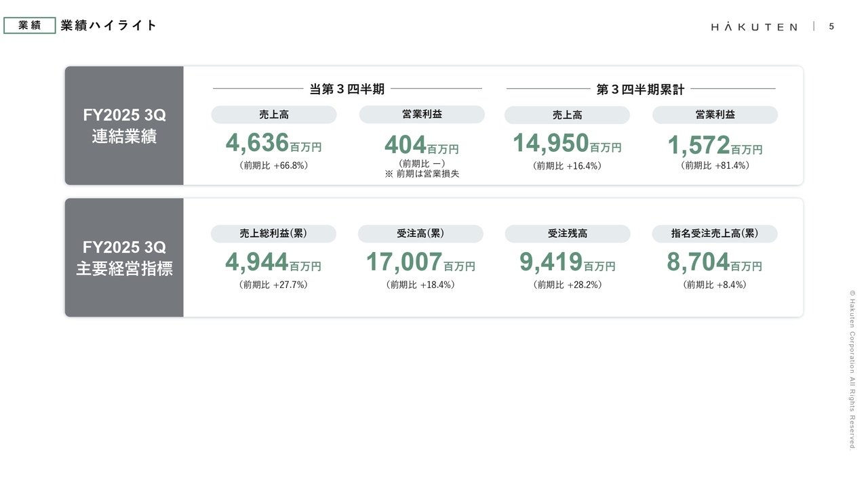868x488 pixels.
Task: Click the vertical Hakuten Corporation copyright text
Action: (852, 369)
